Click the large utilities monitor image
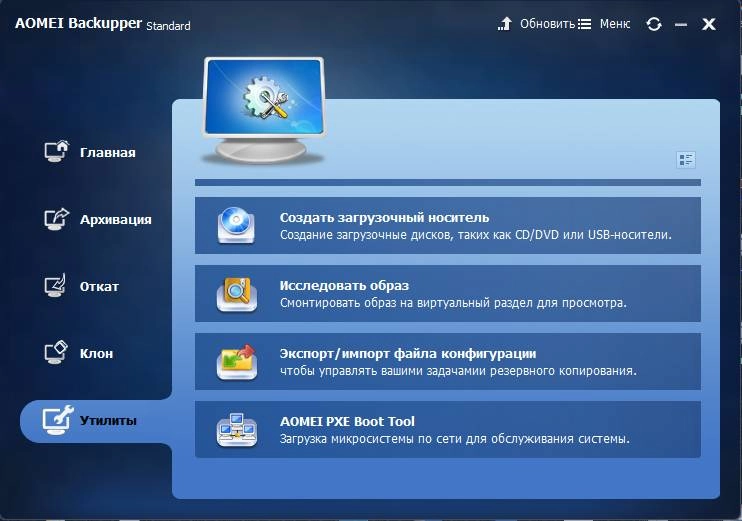742x521 pixels. click(264, 110)
